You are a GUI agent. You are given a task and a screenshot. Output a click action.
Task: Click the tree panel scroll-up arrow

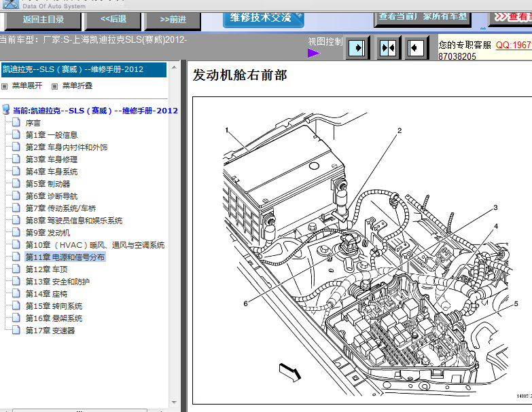pyautogui.click(x=174, y=67)
